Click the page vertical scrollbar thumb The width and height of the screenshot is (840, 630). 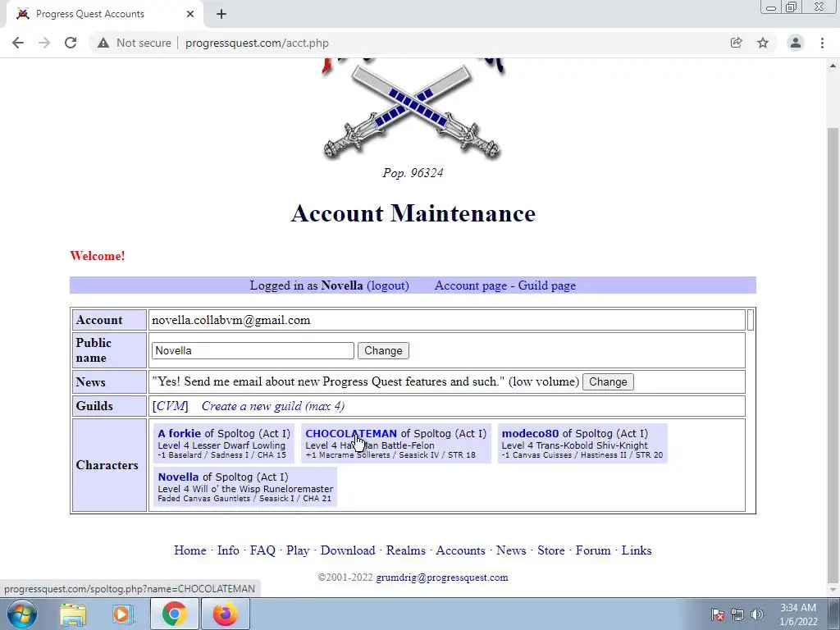point(833,356)
